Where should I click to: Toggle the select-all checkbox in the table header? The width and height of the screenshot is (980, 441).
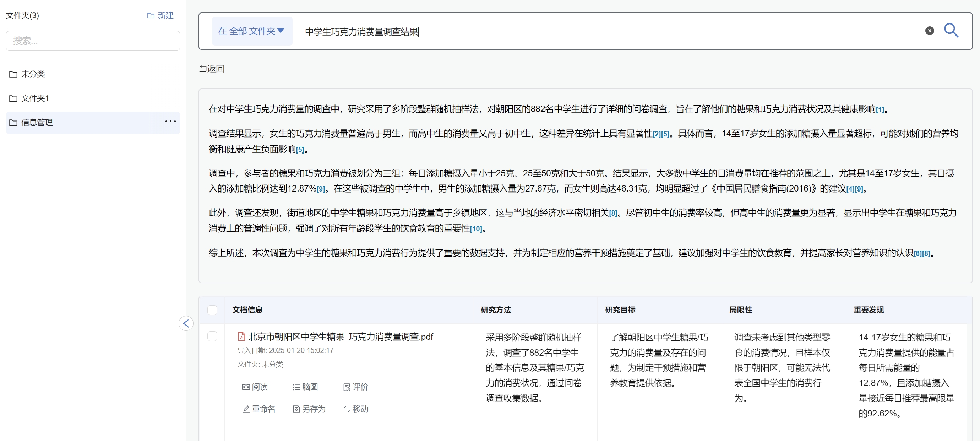(212, 310)
